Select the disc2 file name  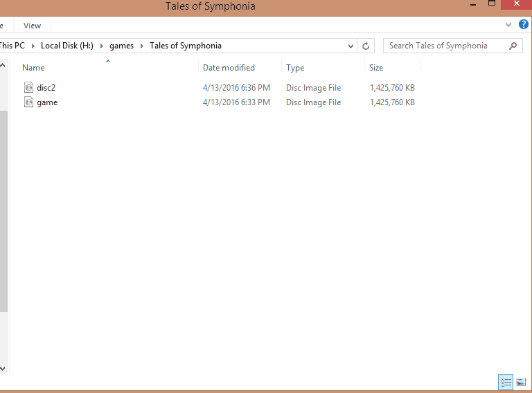tap(46, 88)
